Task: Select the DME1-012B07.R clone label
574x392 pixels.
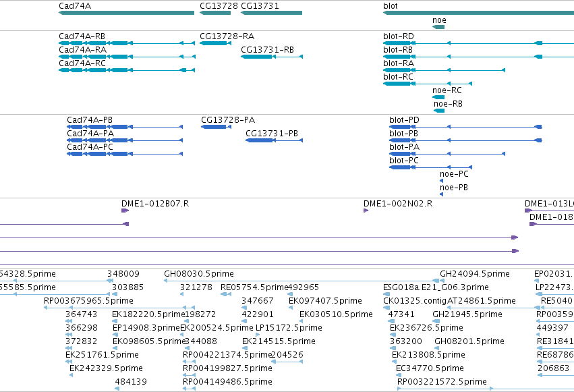Action: 155,204
